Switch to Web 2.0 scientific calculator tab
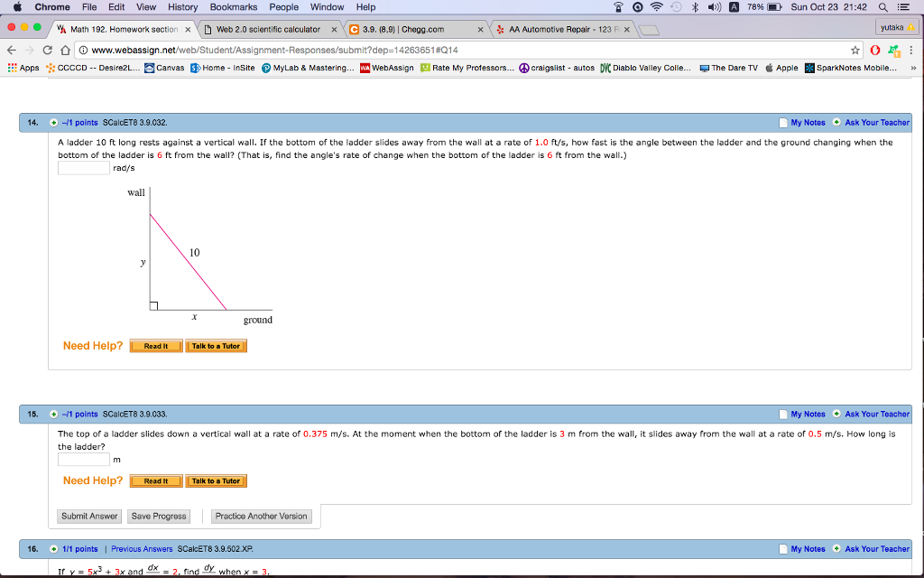The image size is (924, 578). [x=268, y=29]
